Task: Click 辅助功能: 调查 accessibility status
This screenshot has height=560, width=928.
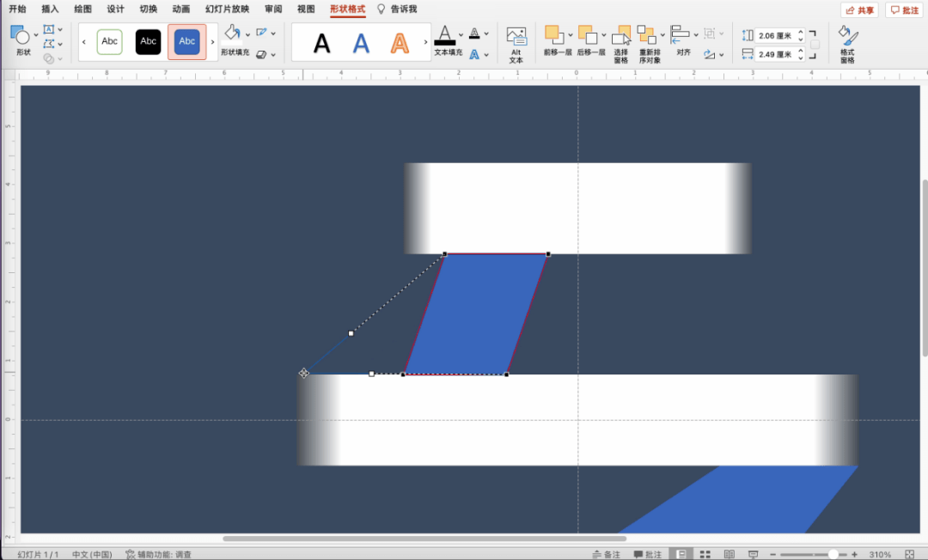Action: click(x=159, y=554)
